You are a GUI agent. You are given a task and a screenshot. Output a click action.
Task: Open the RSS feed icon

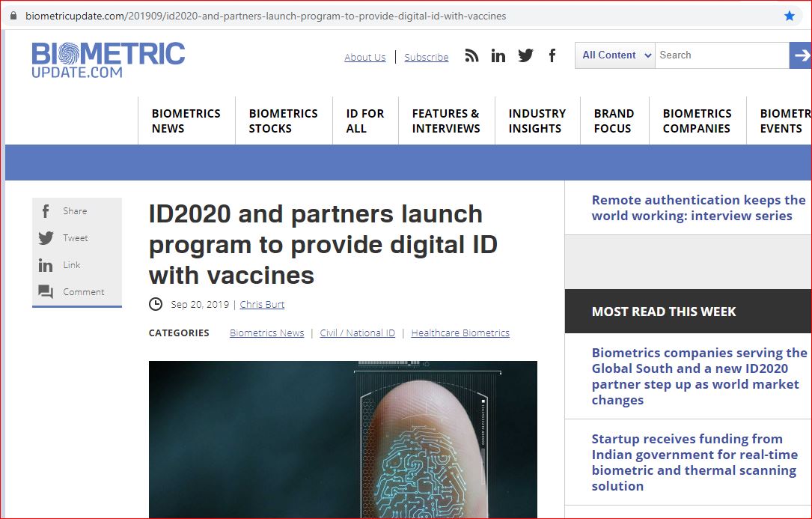click(x=471, y=55)
